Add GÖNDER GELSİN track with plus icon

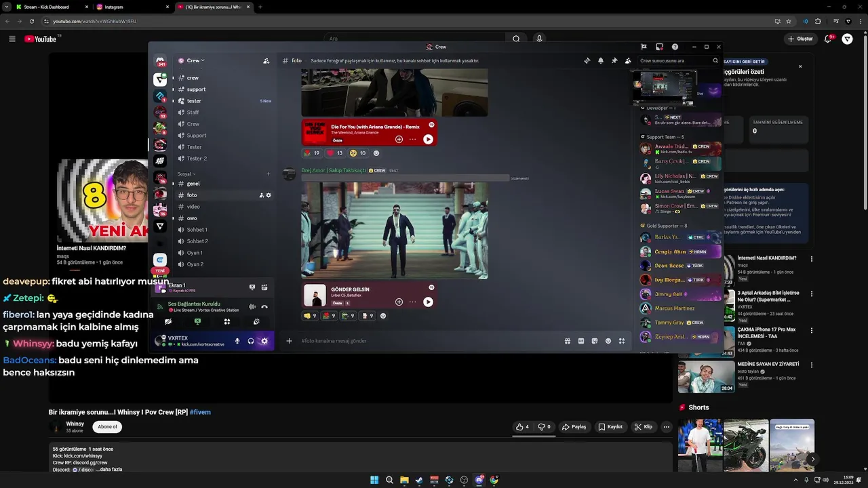399,302
